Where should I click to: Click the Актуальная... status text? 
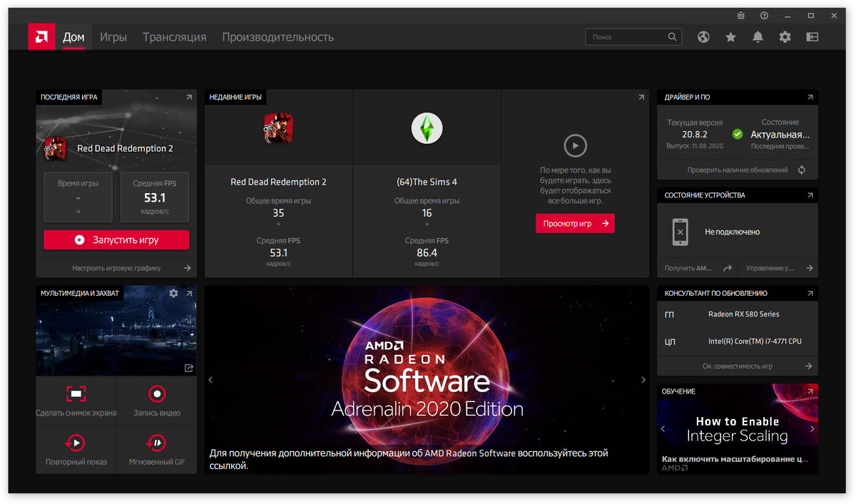click(x=780, y=134)
